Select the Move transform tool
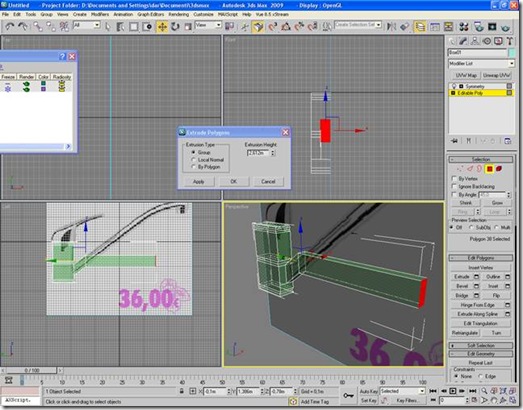Screen dimensions: 523x410 162,26
